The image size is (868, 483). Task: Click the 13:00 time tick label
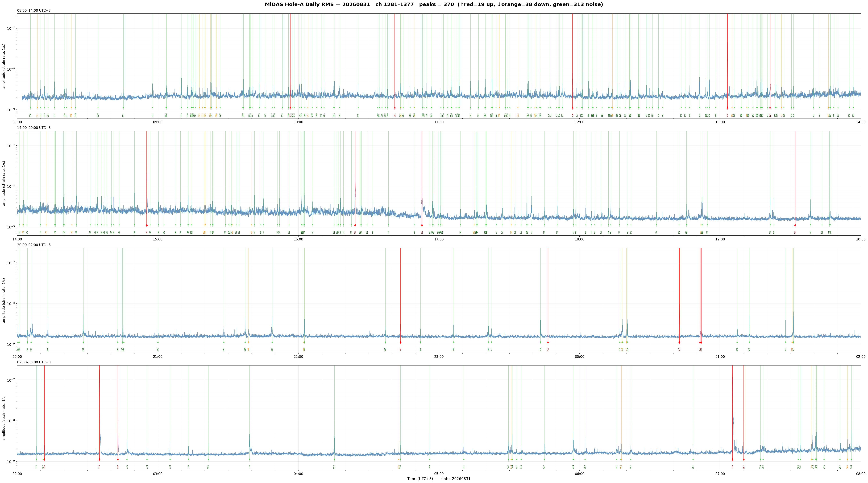point(720,122)
